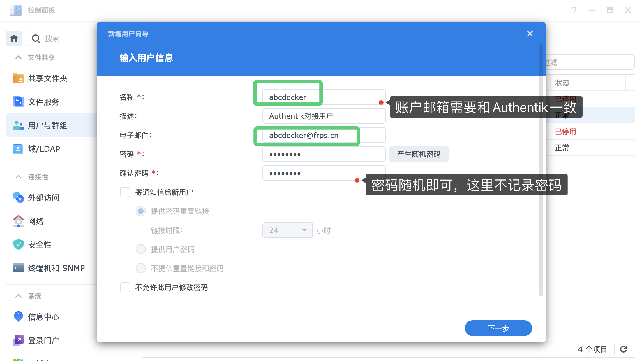This screenshot has height=364, width=642.
Task: Collapse the 连接性 section
Action: pyautogui.click(x=18, y=177)
